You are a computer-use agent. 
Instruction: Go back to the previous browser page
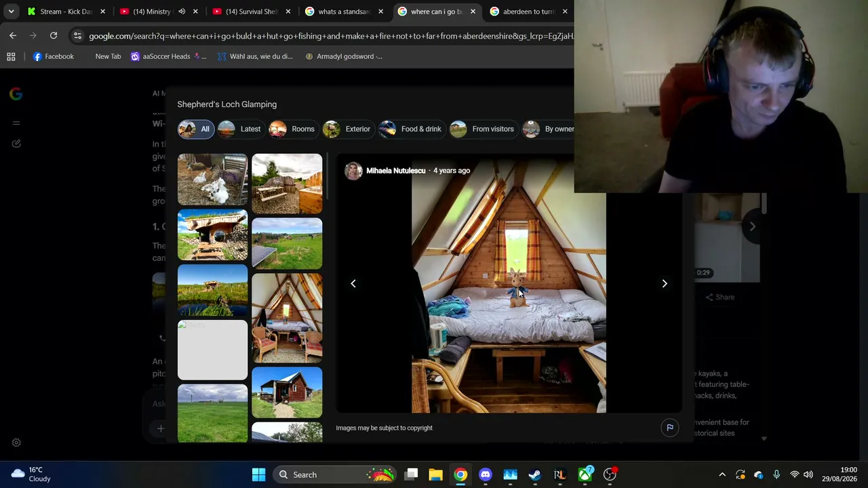click(x=13, y=35)
